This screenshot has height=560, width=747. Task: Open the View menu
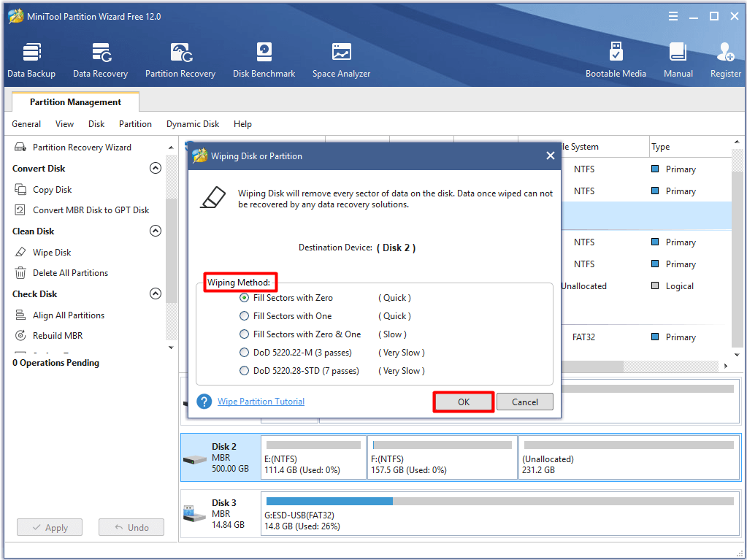pyautogui.click(x=64, y=124)
